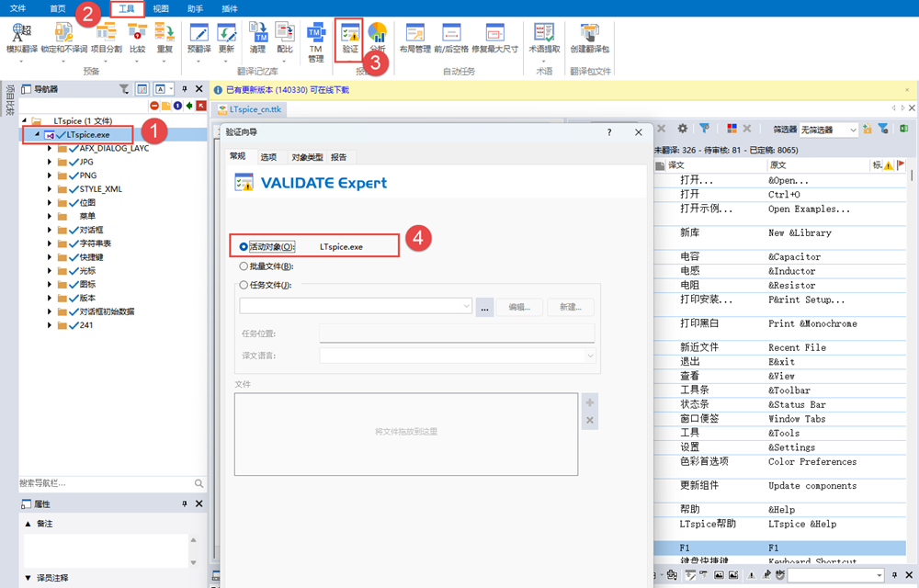
Task: Open the 筛选器 filter dropdown
Action: (x=829, y=130)
